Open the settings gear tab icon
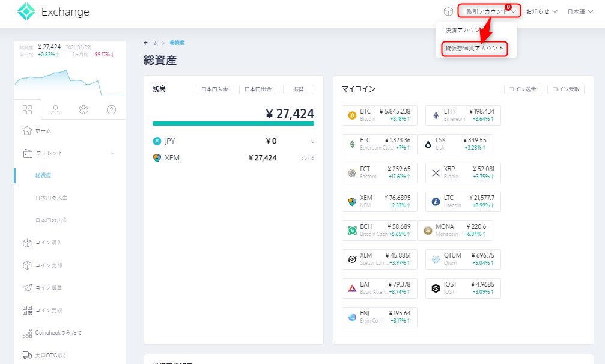This screenshot has height=364, width=605. (84, 109)
